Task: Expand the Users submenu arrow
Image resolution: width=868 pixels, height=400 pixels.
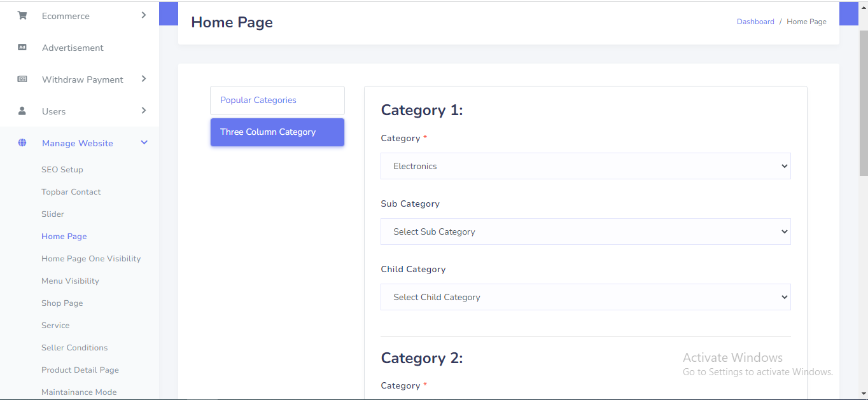Action: (x=144, y=111)
